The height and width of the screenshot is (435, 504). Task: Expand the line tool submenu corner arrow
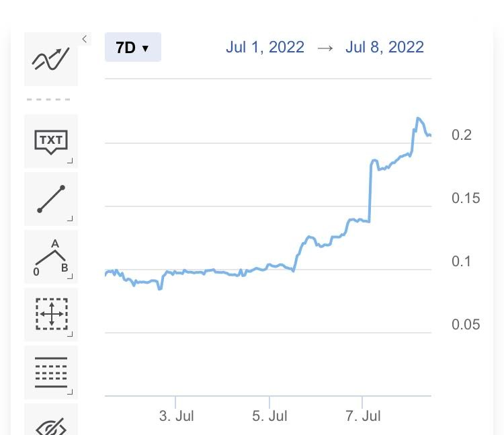70,219
